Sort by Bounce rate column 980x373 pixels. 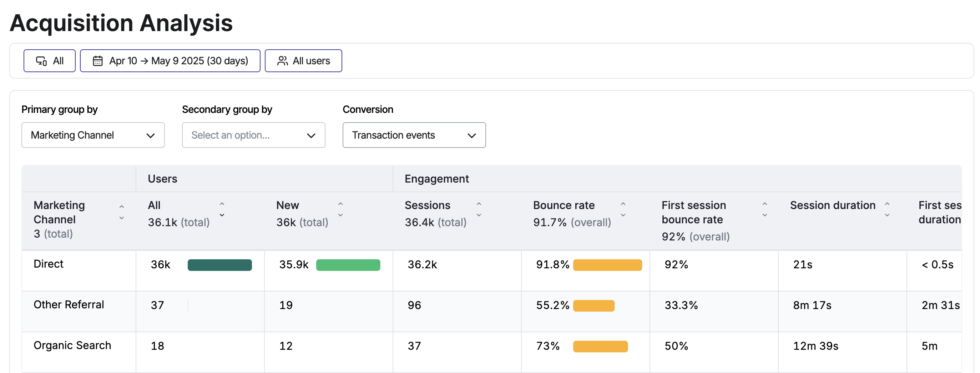623,210
